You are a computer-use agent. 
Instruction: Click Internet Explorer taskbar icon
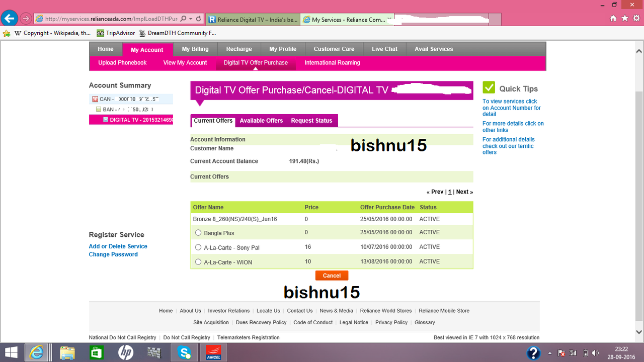(x=37, y=352)
